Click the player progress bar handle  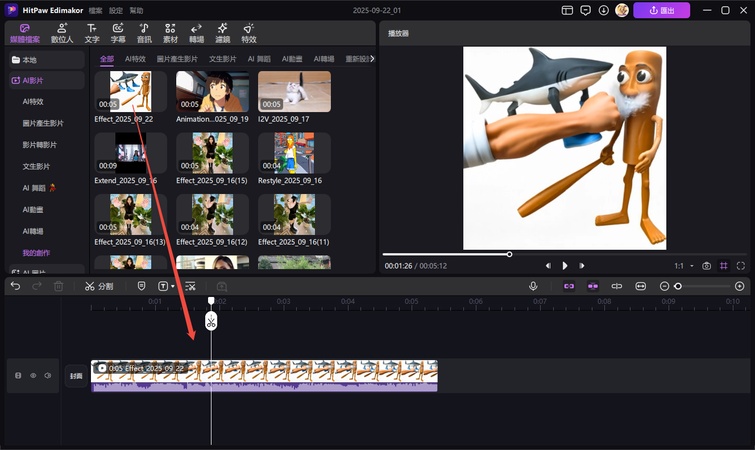pyautogui.click(x=509, y=254)
